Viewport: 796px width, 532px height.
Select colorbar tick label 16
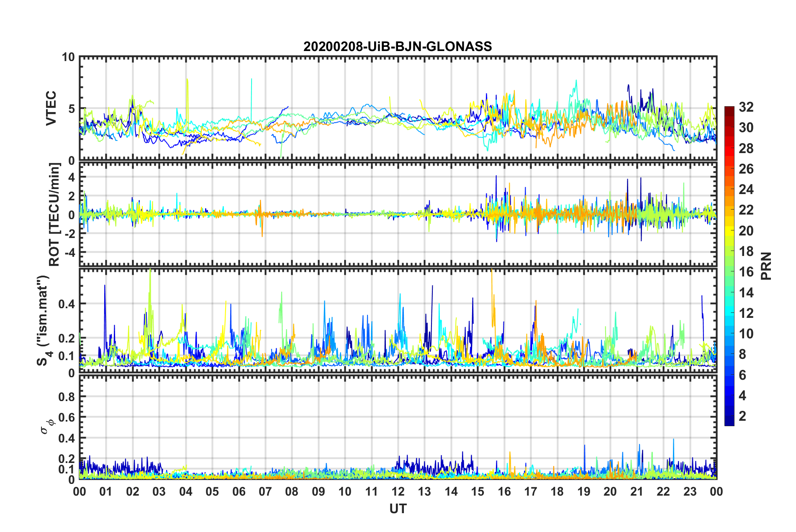pos(746,272)
